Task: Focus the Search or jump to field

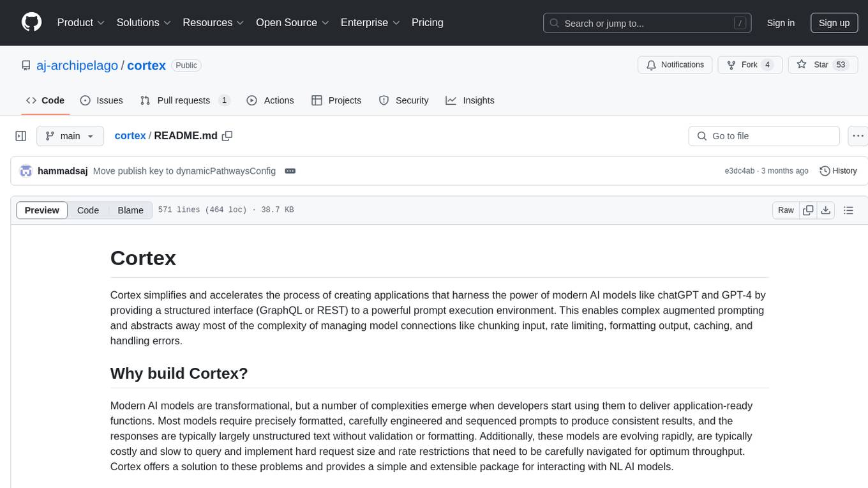Action: (x=648, y=23)
